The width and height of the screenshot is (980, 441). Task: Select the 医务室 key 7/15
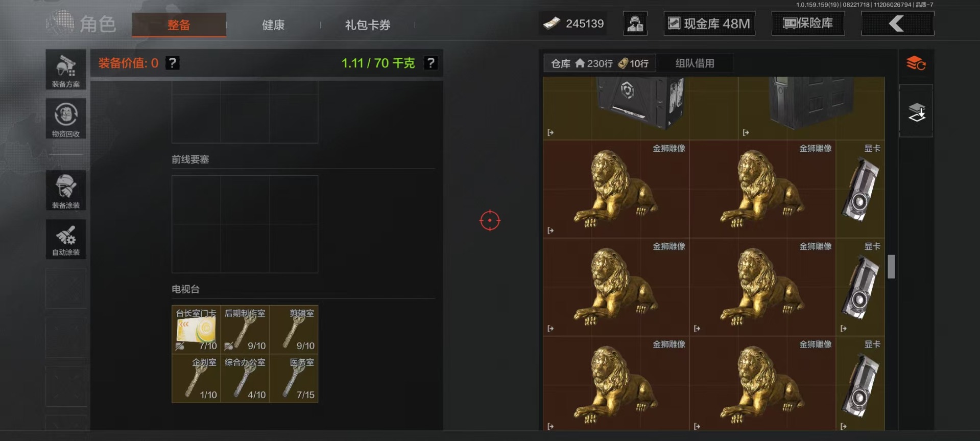[x=294, y=379]
